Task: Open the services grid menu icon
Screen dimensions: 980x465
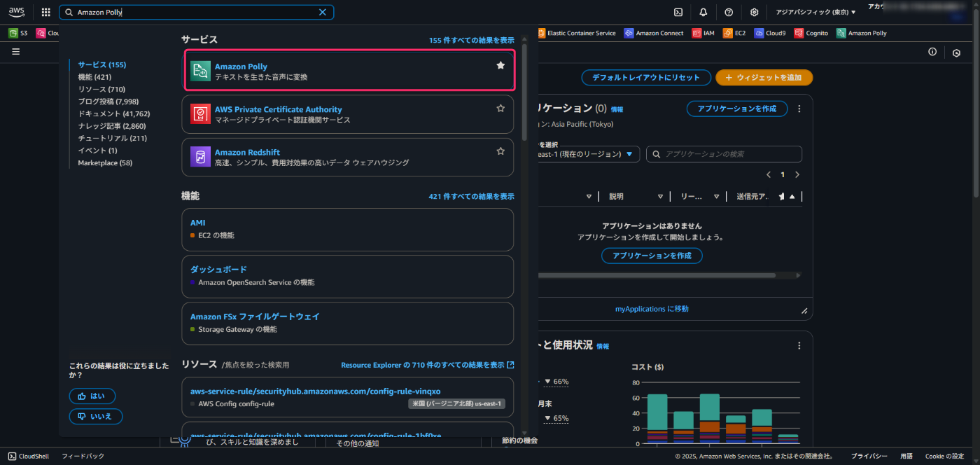Action: (46, 12)
